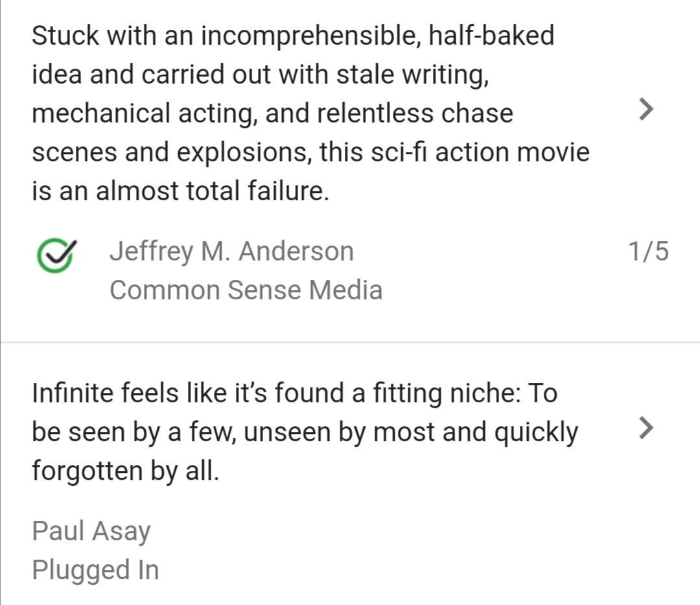
Task: Click the green verified checkmark icon
Action: (56, 255)
